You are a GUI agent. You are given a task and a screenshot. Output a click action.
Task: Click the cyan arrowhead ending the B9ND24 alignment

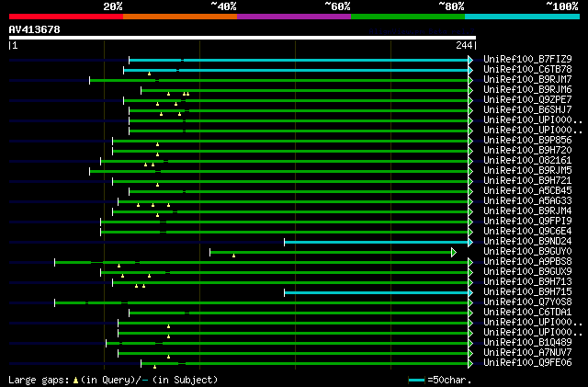(470, 242)
